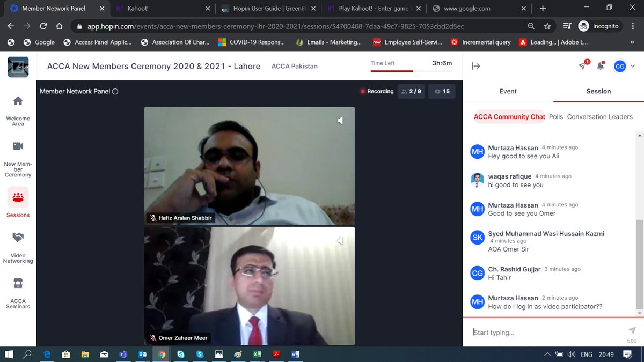
Task: Open Employee Self-Servi... bookmark
Action: [x=407, y=42]
